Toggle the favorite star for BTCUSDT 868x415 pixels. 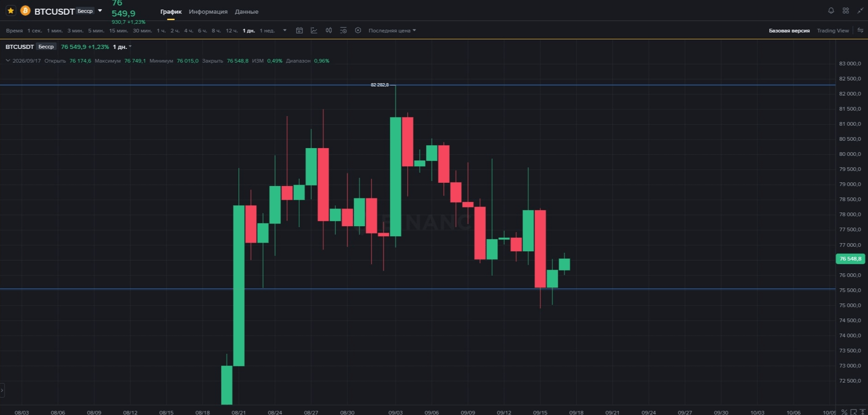tap(11, 11)
